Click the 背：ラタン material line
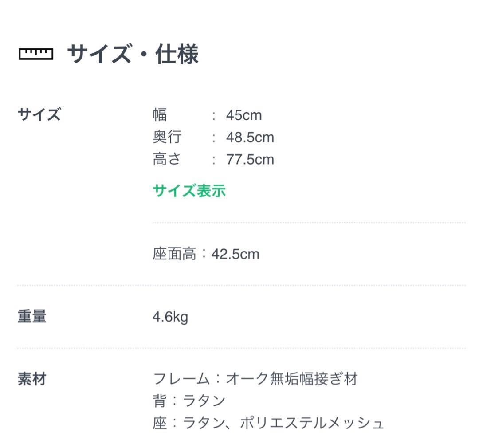This screenshot has width=479, height=448. click(189, 401)
